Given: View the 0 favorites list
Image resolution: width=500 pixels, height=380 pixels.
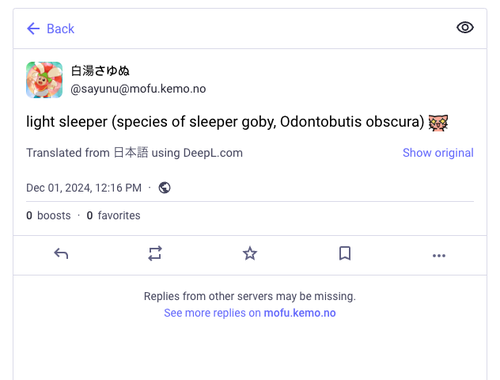Looking at the screenshot, I should click(x=113, y=215).
